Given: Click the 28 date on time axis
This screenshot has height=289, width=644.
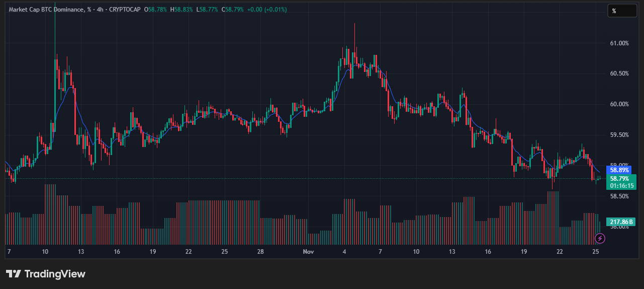Looking at the screenshot, I should click(x=260, y=251).
